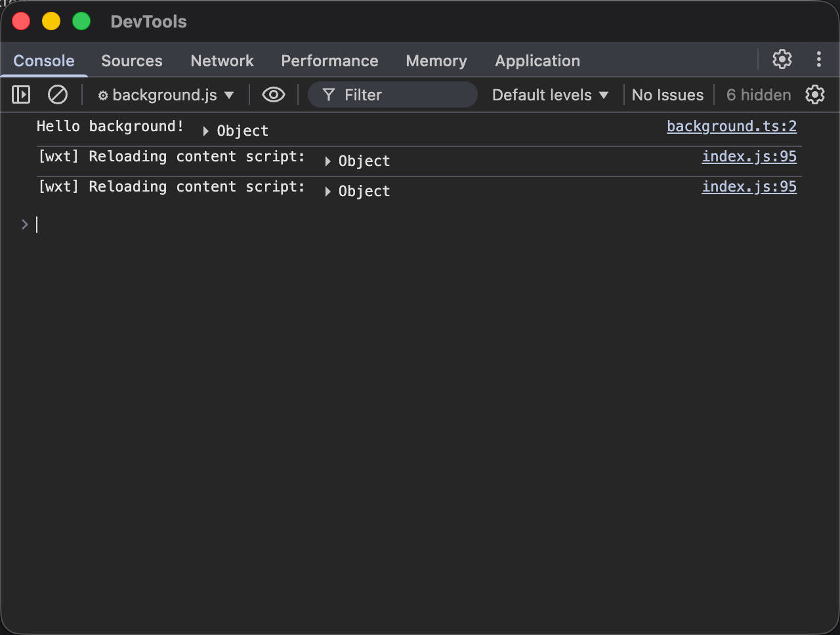Image resolution: width=840 pixels, height=635 pixels.
Task: Open the Default levels dropdown
Action: 550,94
